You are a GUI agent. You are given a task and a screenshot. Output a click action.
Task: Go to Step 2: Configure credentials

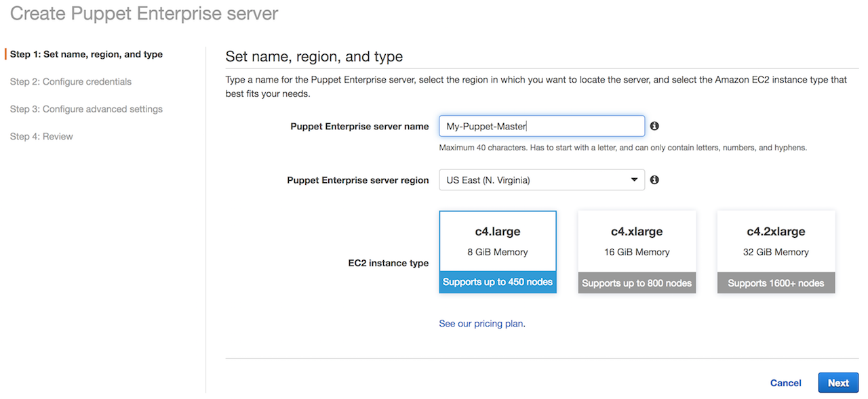coord(71,82)
